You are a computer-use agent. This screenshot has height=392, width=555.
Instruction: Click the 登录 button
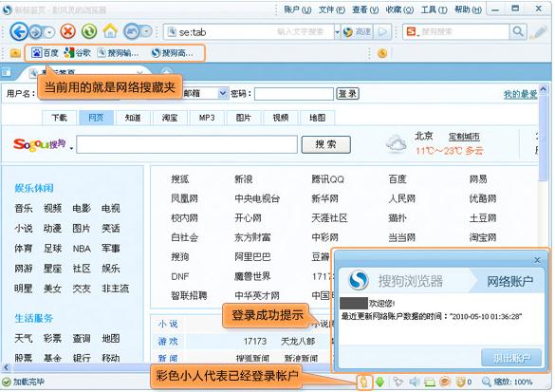(347, 93)
